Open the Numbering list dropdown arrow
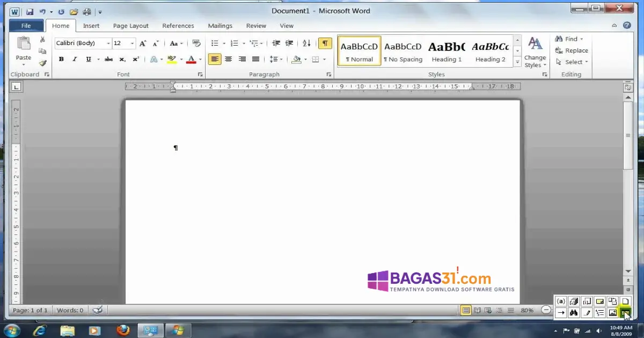 tap(244, 43)
